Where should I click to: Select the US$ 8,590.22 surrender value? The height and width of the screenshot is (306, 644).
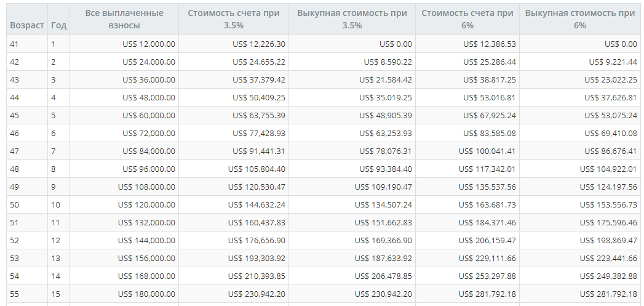click(x=352, y=62)
